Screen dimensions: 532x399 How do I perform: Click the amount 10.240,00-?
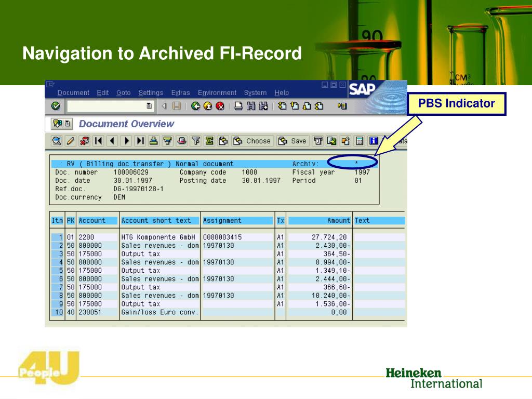point(331,296)
